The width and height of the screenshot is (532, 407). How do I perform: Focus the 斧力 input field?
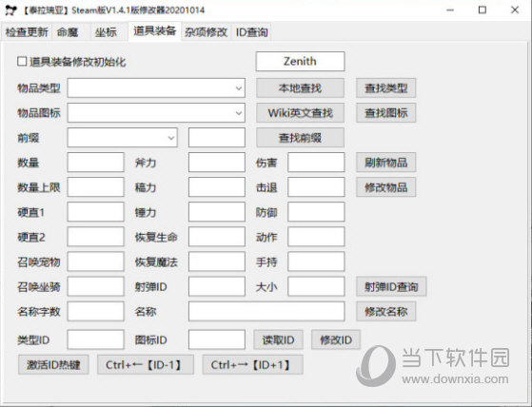(217, 163)
